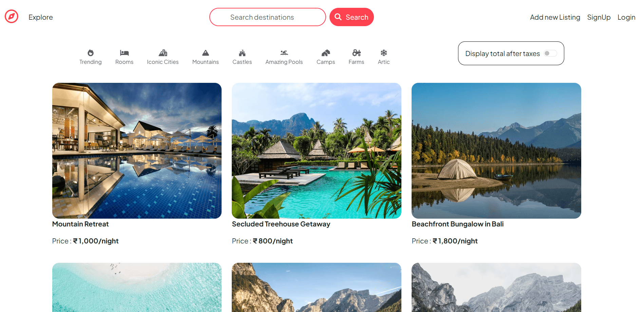644x312 pixels.
Task: Click the Beachfront Bungalow in Bali title
Action: click(458, 224)
